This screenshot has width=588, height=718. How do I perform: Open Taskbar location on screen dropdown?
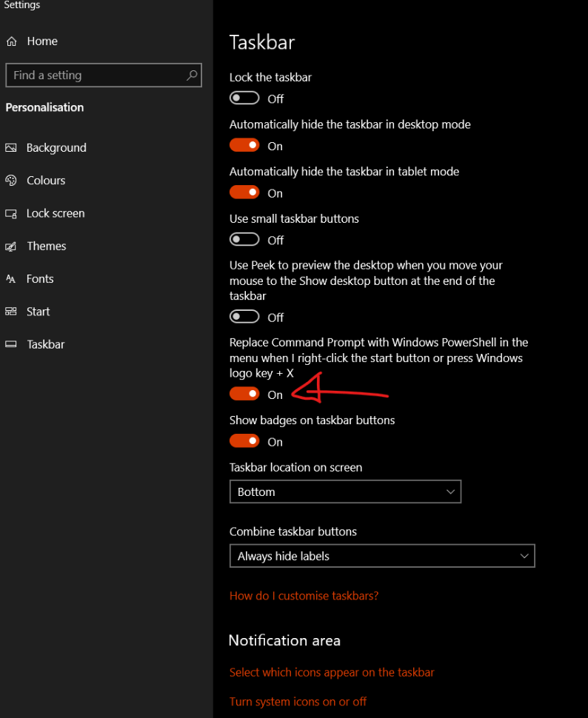click(x=345, y=491)
